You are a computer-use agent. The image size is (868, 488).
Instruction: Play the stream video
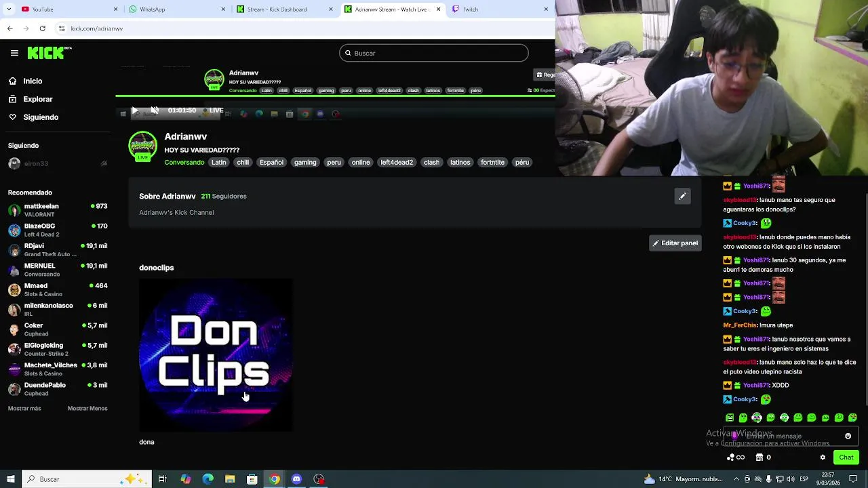pyautogui.click(x=134, y=110)
